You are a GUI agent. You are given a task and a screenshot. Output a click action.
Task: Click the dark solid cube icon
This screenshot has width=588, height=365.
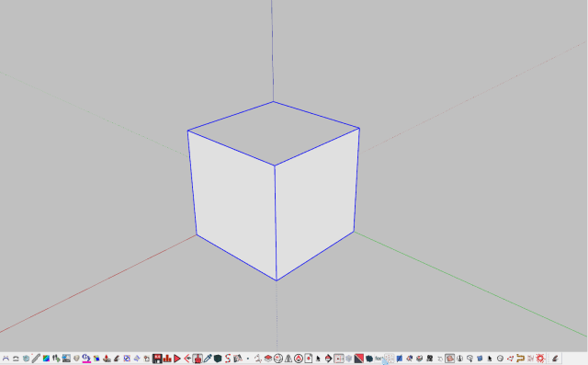coord(218,359)
